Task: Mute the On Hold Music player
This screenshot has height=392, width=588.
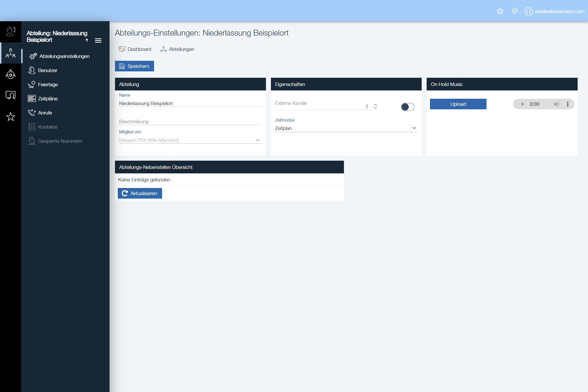Action: coord(556,104)
